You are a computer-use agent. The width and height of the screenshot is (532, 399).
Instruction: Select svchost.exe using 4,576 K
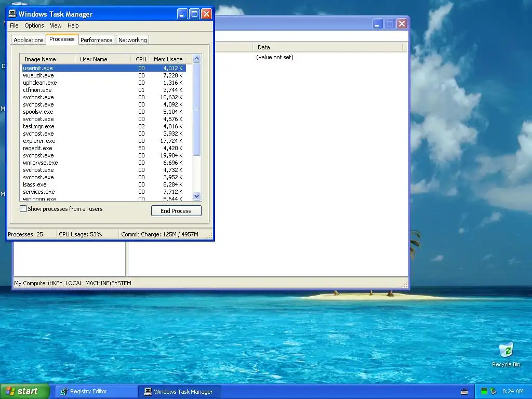pos(104,119)
